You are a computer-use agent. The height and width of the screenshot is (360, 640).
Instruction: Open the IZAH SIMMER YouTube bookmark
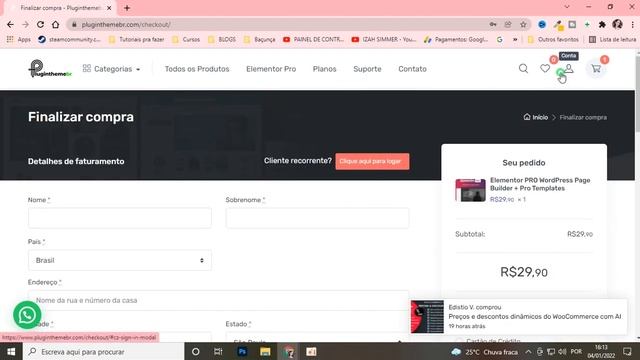coord(384,40)
